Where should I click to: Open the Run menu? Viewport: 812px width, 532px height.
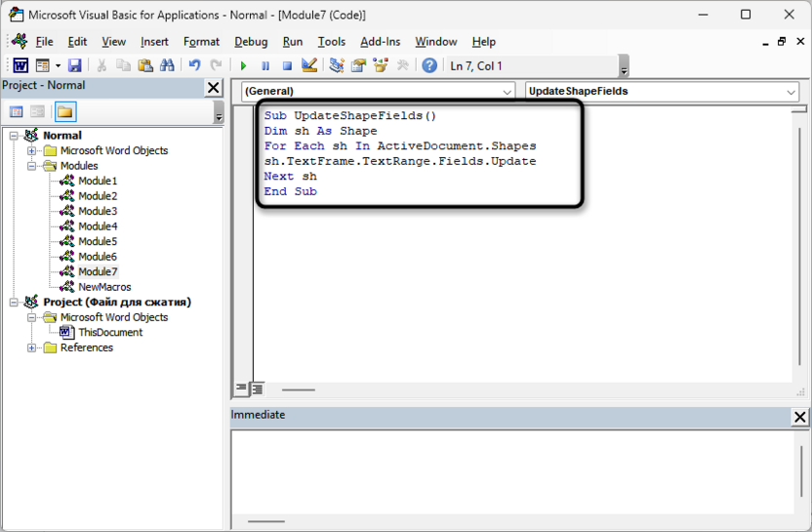pyautogui.click(x=293, y=42)
